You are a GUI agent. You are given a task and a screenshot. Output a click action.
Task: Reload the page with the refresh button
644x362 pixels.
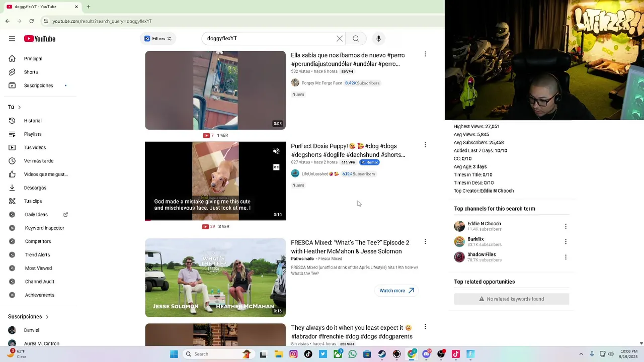pos(31,21)
